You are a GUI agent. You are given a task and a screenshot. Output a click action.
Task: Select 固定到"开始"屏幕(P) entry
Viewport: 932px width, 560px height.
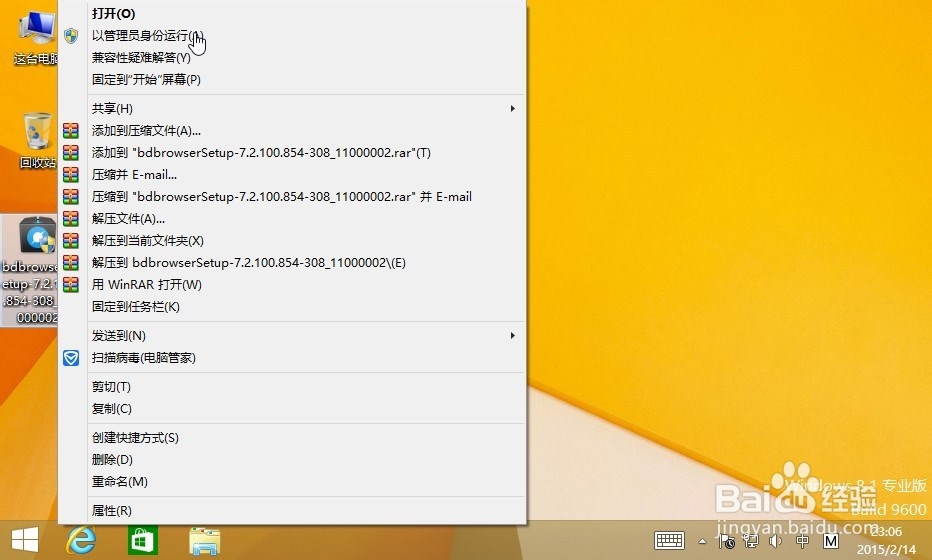292,80
